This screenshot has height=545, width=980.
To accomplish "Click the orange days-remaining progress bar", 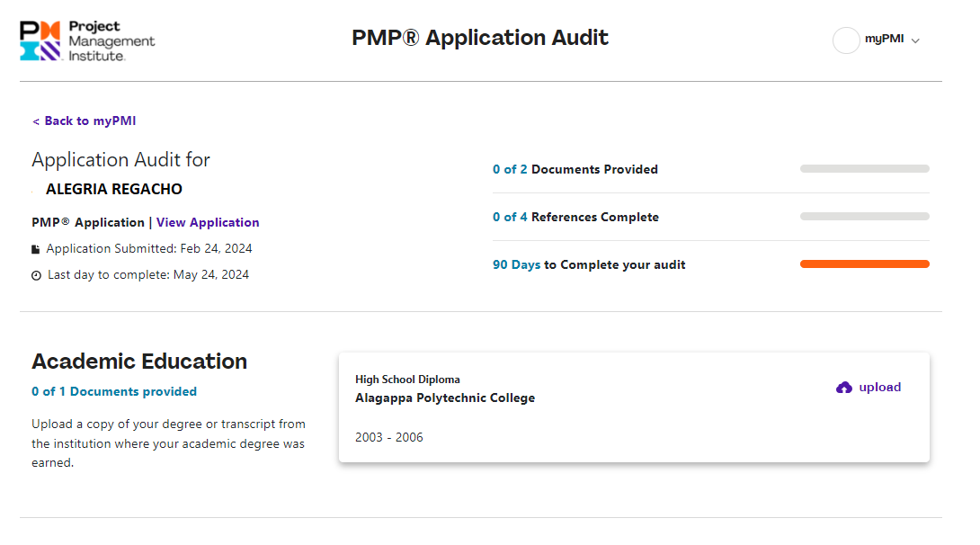I will [x=864, y=264].
